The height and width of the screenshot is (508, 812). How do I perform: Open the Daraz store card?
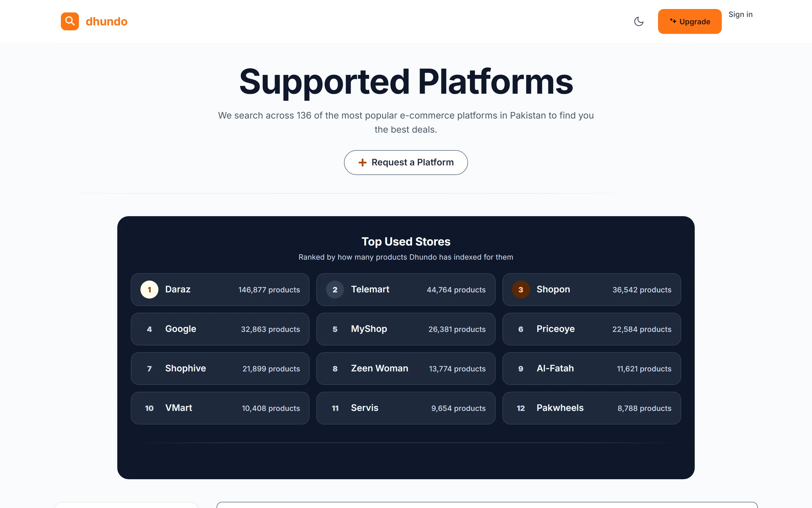220,290
